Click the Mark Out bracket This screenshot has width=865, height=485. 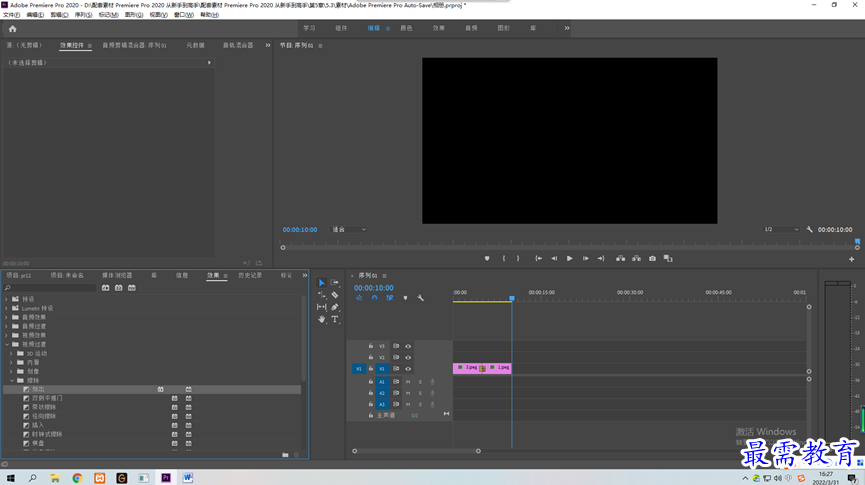point(518,258)
